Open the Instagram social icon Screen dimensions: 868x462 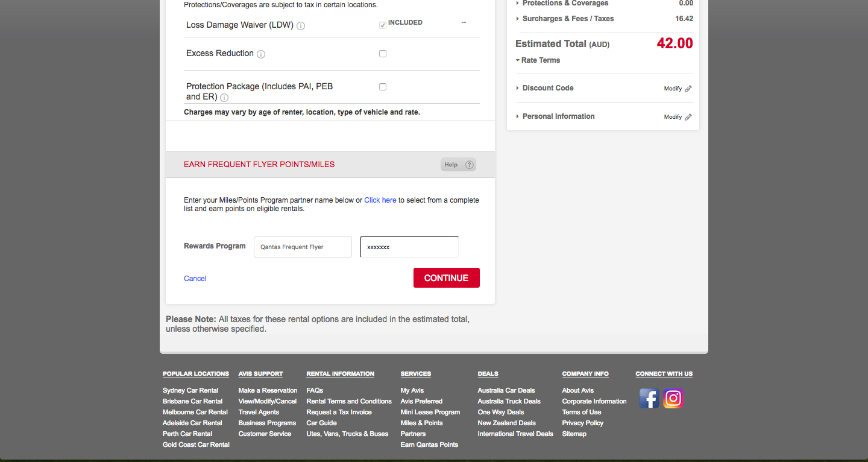(x=673, y=399)
